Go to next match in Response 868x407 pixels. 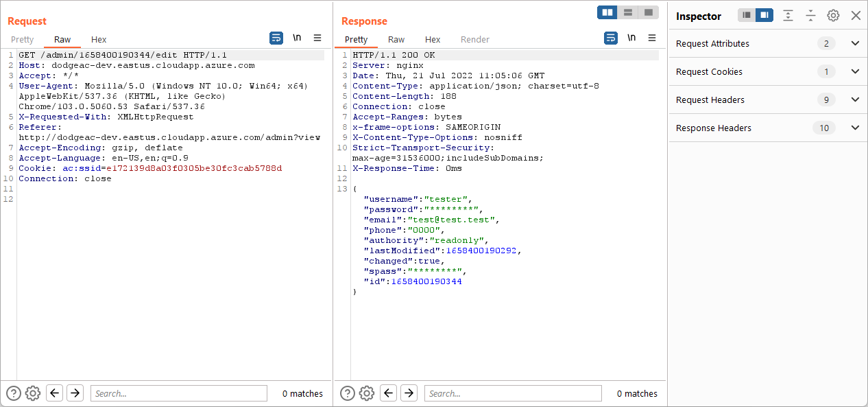click(x=409, y=393)
